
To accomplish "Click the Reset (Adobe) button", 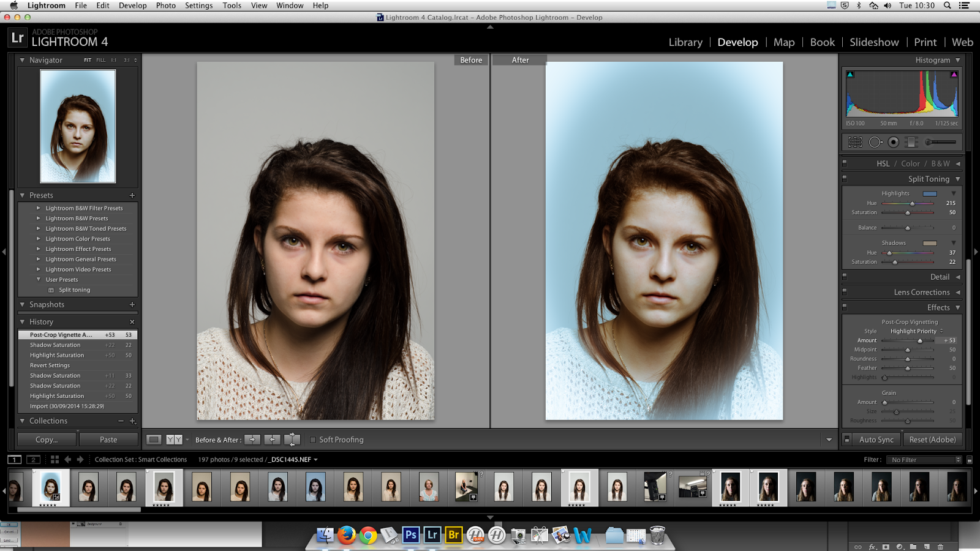I will tap(932, 440).
